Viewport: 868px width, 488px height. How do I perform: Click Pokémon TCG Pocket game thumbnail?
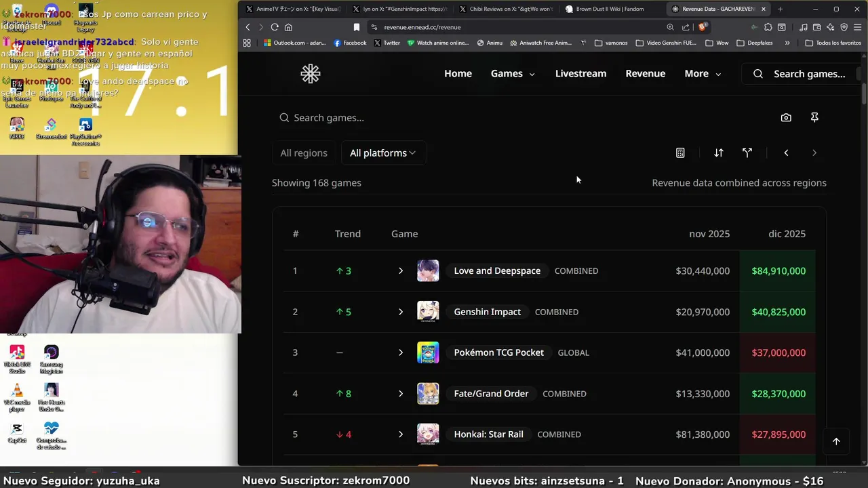[x=428, y=352]
